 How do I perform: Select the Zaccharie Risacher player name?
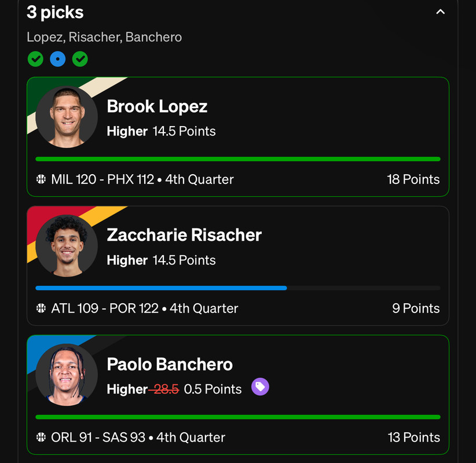184,235
